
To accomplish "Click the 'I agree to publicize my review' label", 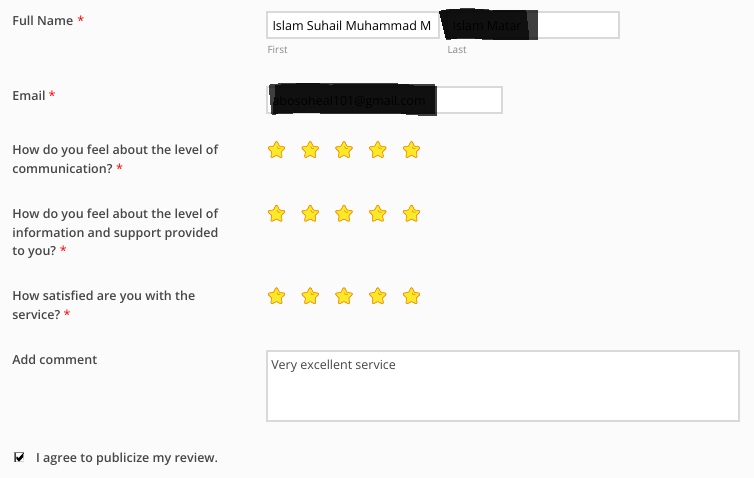I will click(x=126, y=458).
